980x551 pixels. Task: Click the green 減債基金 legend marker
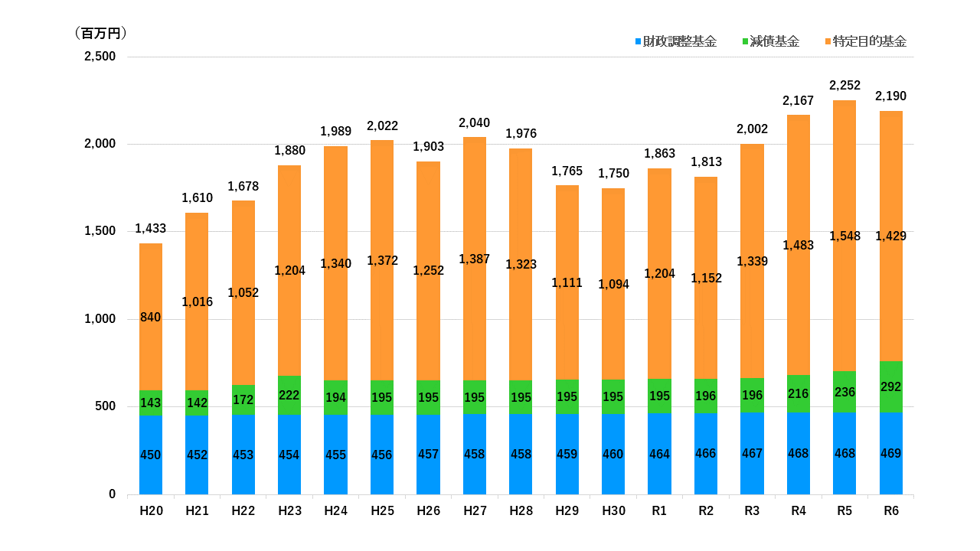[745, 42]
